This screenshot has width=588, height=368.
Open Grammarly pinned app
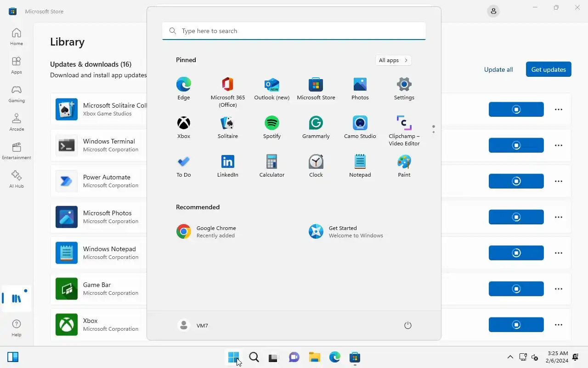pos(316,127)
